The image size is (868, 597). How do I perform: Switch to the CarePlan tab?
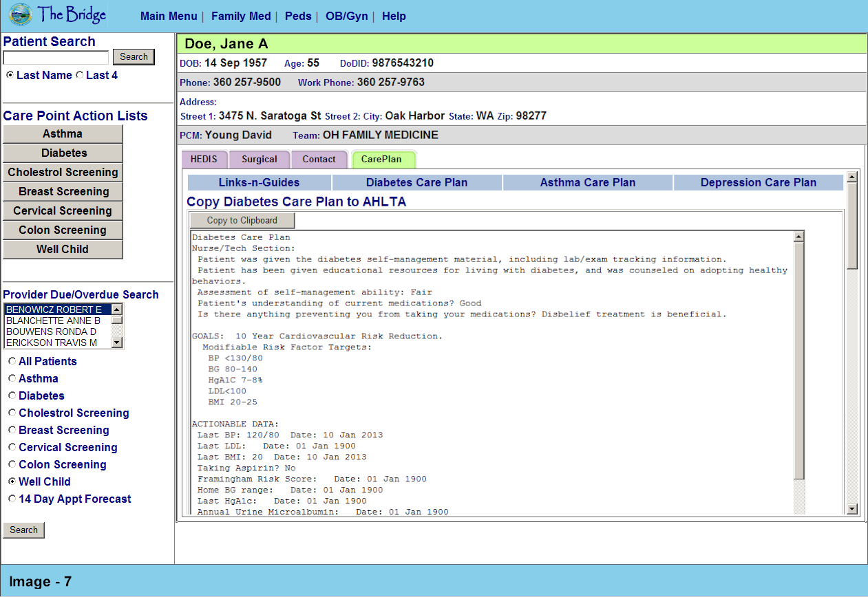[383, 160]
